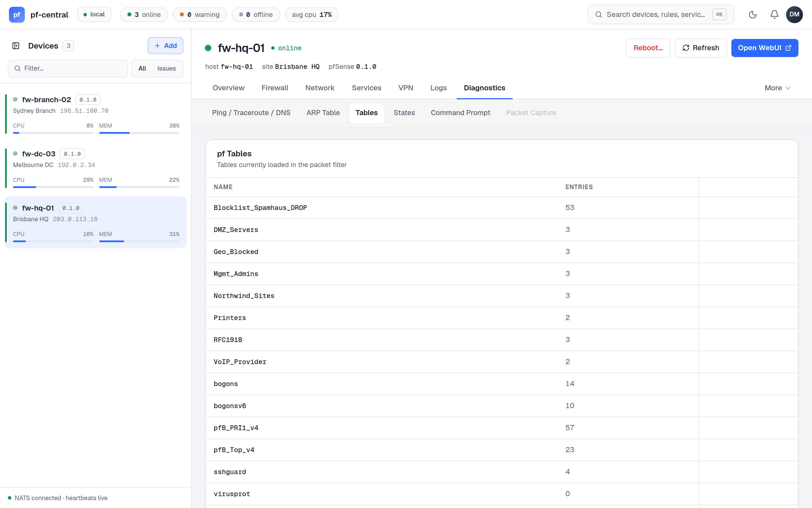Collapse the Devices sidebar panel icon
812x508 pixels.
16,46
